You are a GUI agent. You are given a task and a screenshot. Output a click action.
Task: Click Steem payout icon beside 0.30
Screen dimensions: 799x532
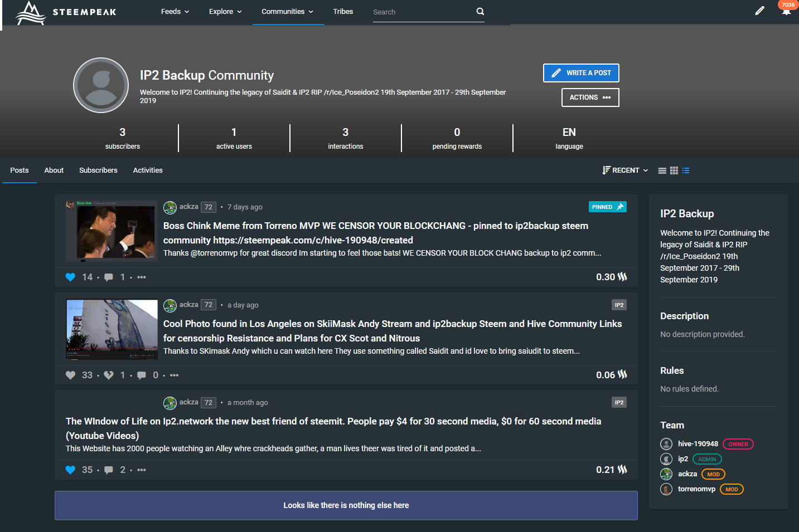pos(622,277)
